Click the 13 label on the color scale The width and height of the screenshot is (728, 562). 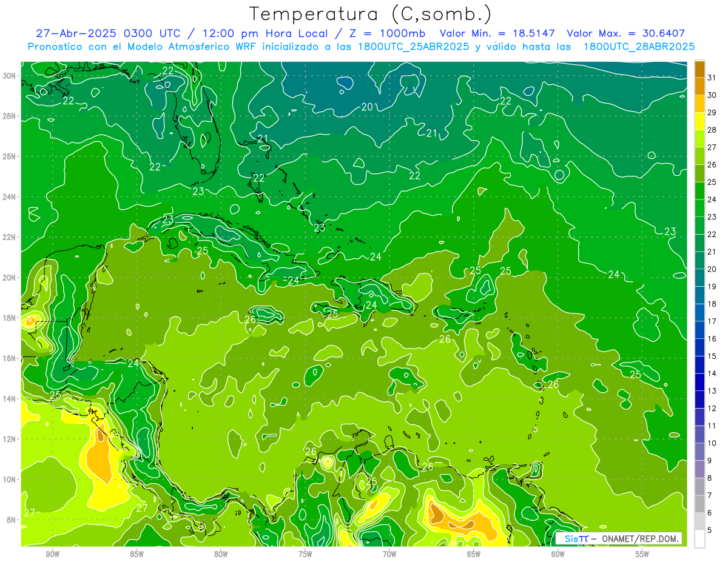point(712,391)
